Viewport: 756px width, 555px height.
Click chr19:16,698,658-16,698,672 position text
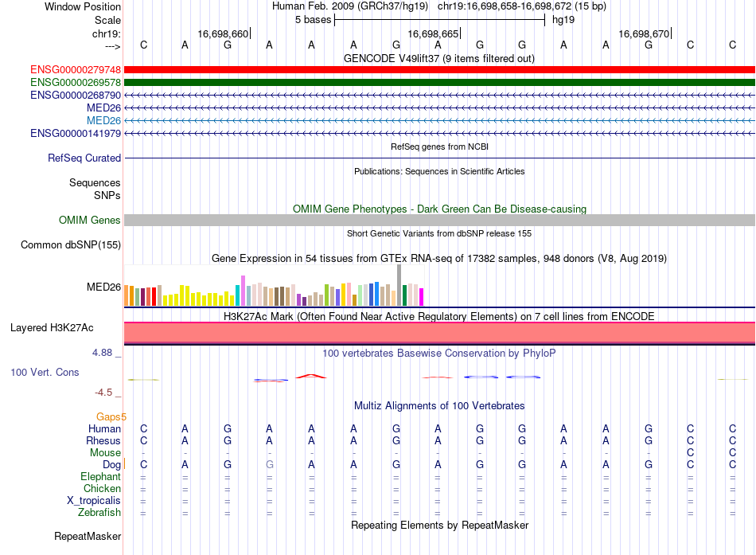point(504,6)
